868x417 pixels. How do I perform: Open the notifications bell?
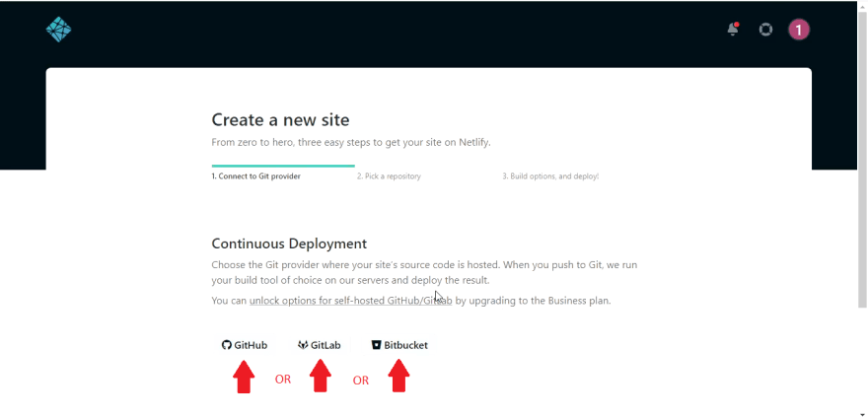(x=733, y=29)
